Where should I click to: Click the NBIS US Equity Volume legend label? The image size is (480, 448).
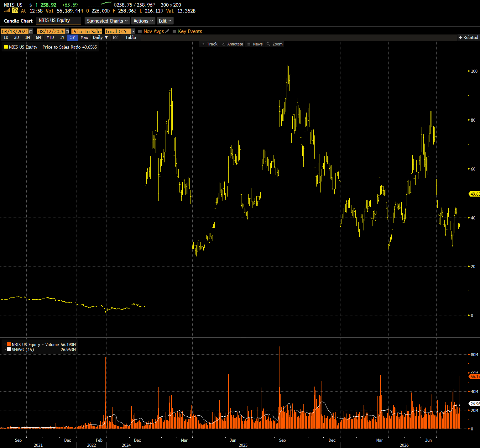coord(36,345)
